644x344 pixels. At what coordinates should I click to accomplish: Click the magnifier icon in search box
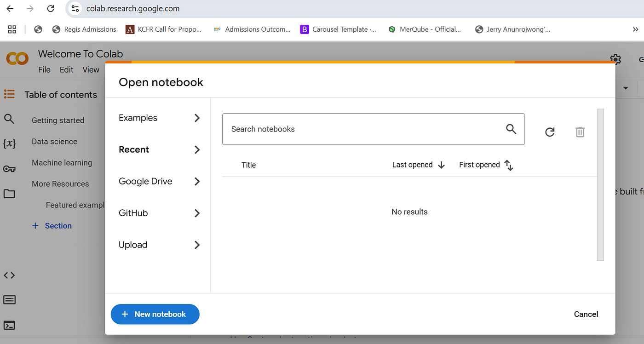click(511, 129)
